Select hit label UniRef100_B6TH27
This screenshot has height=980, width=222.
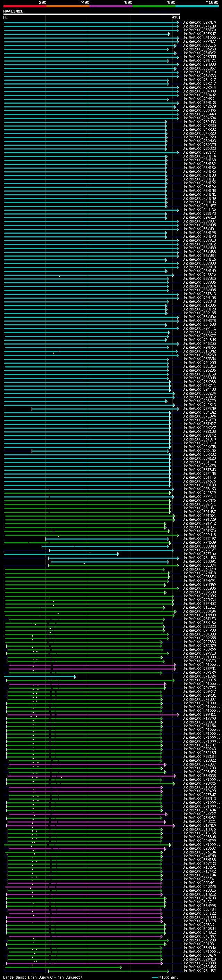199,424
